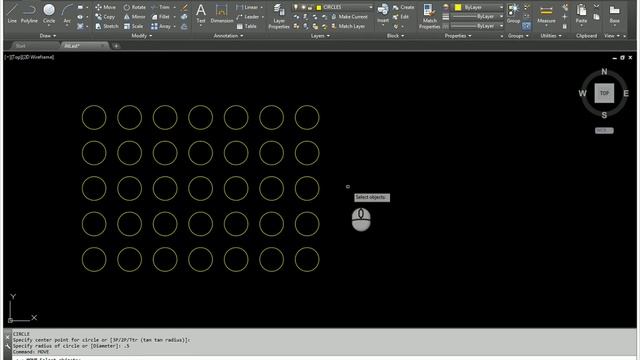Expand the Modify panel
The height and width of the screenshot is (360, 640).
click(142, 36)
